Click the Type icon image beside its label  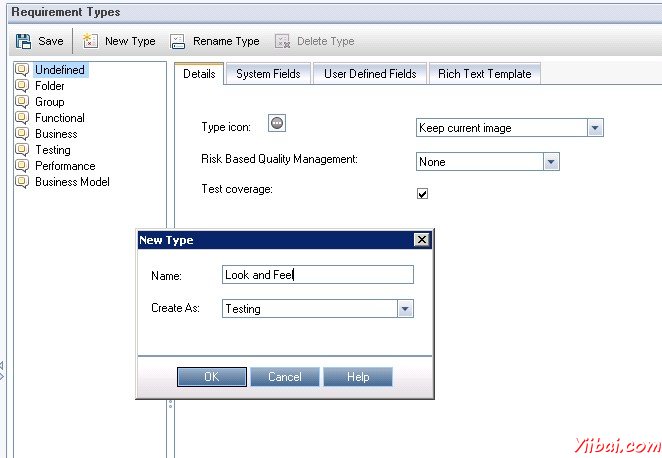click(277, 122)
